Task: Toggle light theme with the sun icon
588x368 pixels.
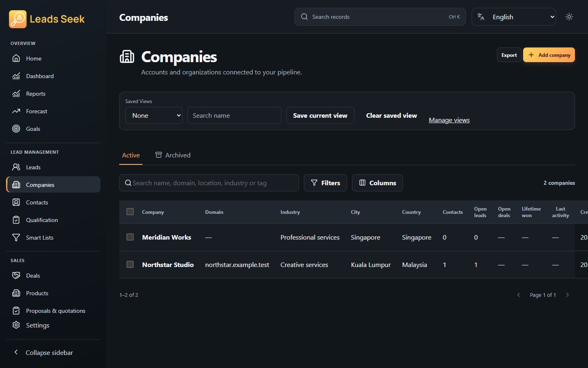Action: tap(569, 17)
